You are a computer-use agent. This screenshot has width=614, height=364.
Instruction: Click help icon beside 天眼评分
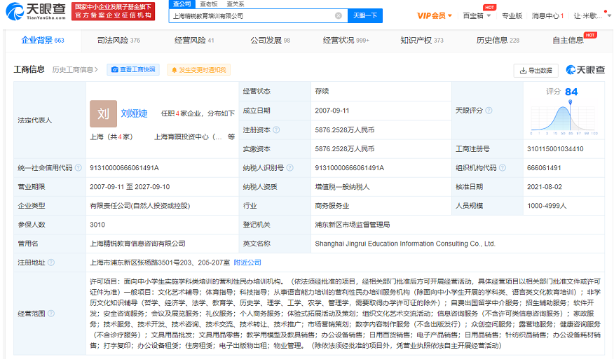pos(489,111)
